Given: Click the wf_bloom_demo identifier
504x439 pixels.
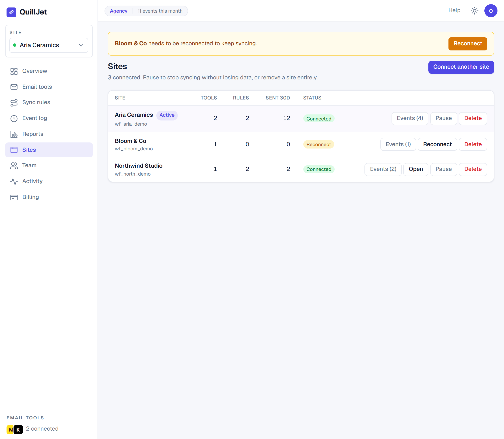Looking at the screenshot, I should 134,149.
